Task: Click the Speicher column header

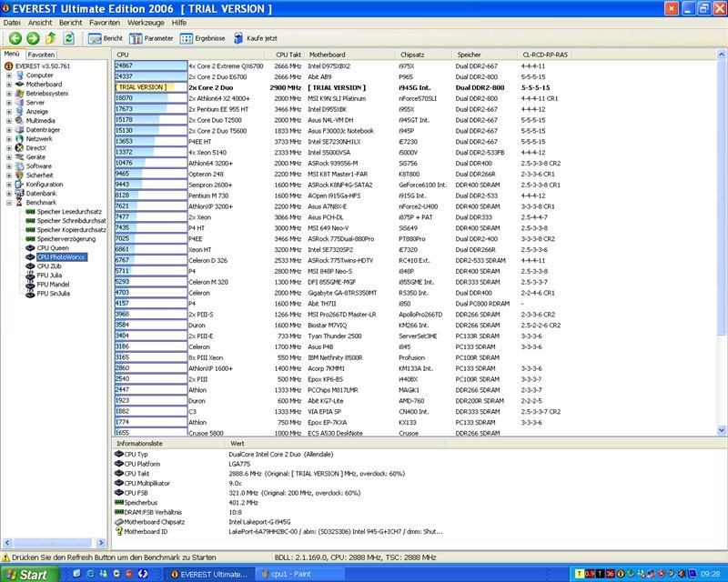Action: click(484, 55)
